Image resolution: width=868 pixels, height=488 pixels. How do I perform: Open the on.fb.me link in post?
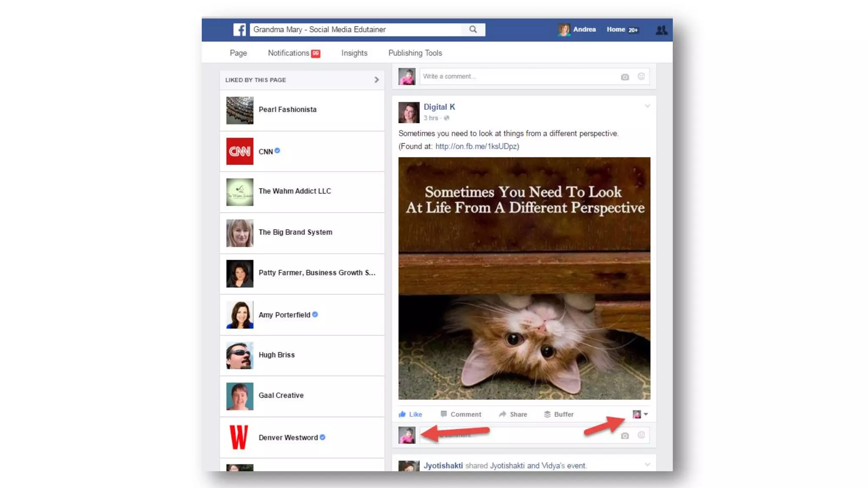pyautogui.click(x=476, y=146)
